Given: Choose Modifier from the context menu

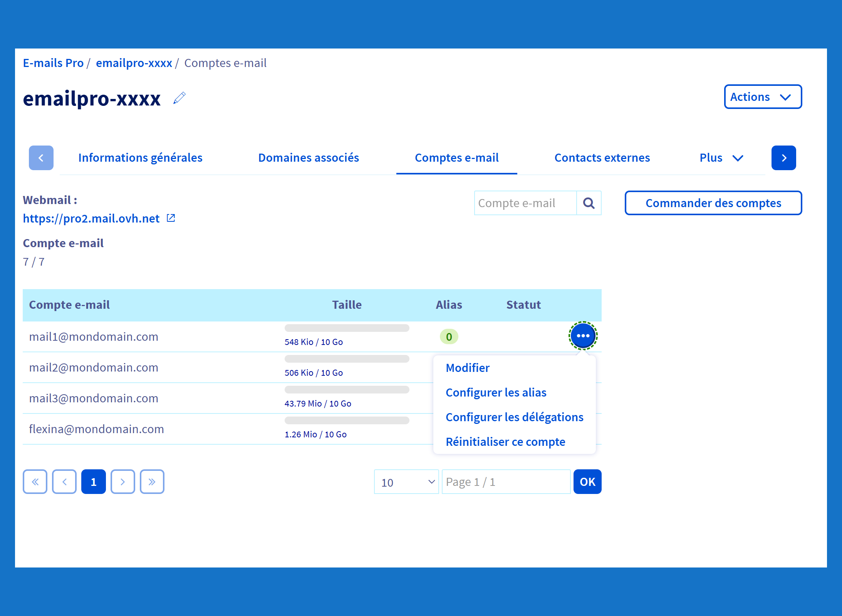Looking at the screenshot, I should [x=468, y=368].
